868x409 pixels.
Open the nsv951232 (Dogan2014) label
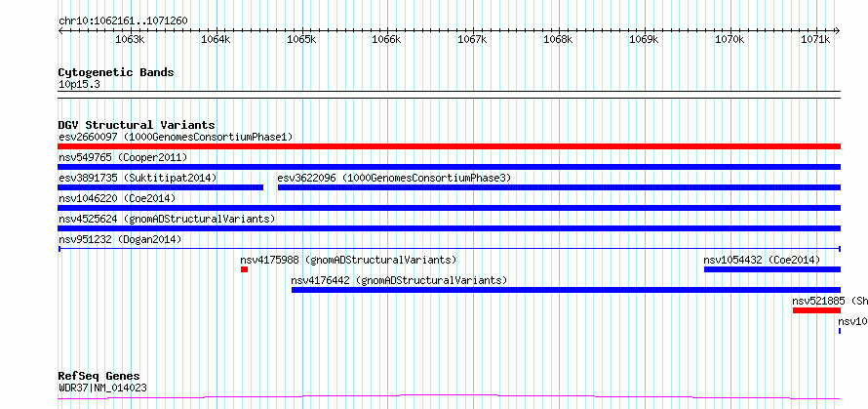click(x=120, y=239)
